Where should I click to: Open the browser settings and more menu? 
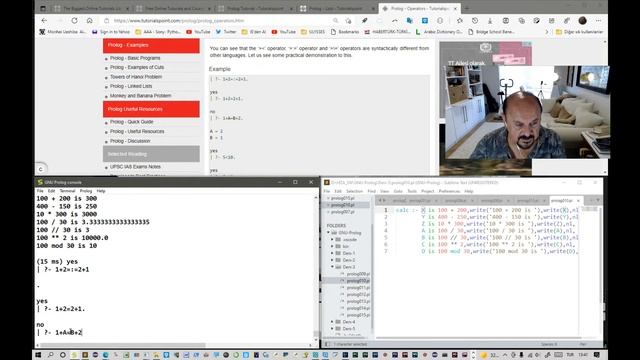[598, 20]
